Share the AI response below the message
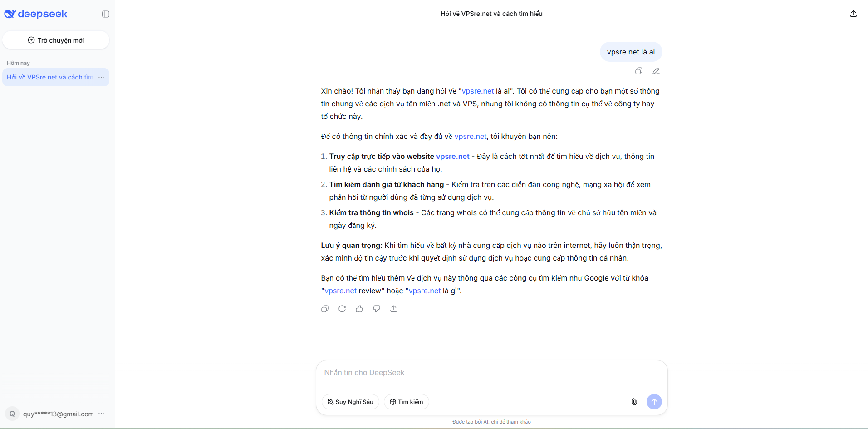The image size is (868, 429). pos(394,309)
